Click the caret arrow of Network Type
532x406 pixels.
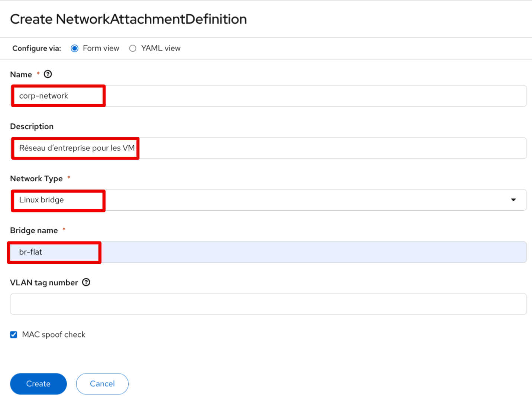click(513, 200)
